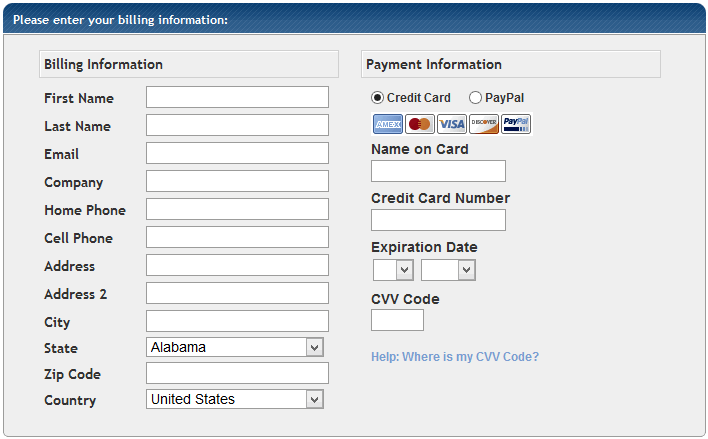Choose the PayPal radio button
Image resolution: width=708 pixels, height=439 pixels.
(475, 98)
